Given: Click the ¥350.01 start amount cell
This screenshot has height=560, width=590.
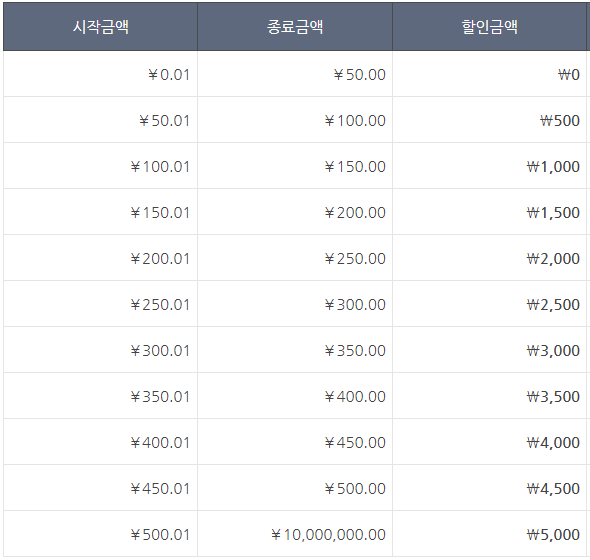Looking at the screenshot, I should click(100, 396).
